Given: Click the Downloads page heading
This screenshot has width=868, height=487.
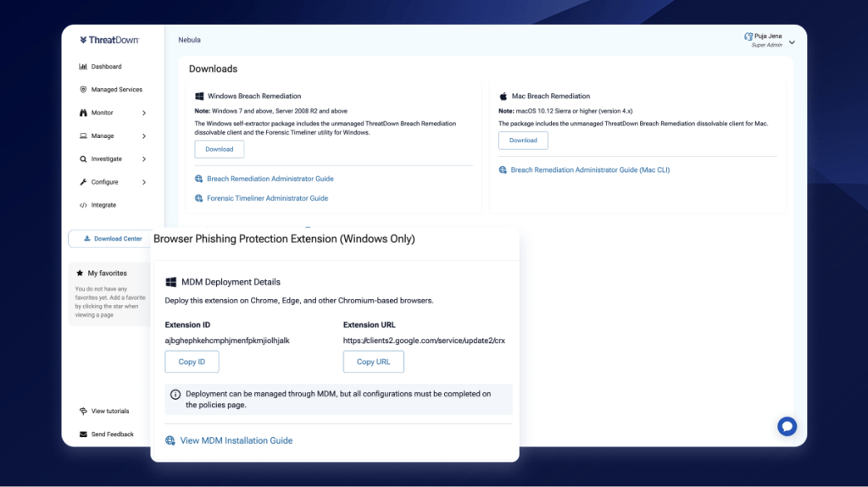Looking at the screenshot, I should tap(213, 69).
